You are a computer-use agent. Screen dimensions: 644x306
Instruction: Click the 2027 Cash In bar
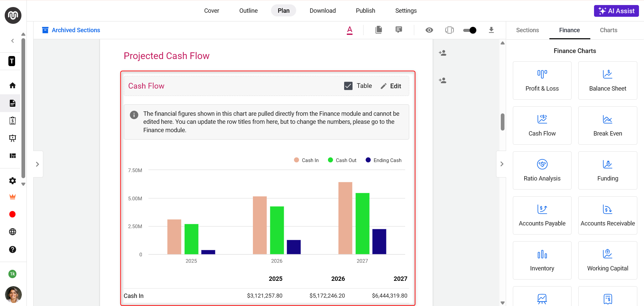(345, 218)
